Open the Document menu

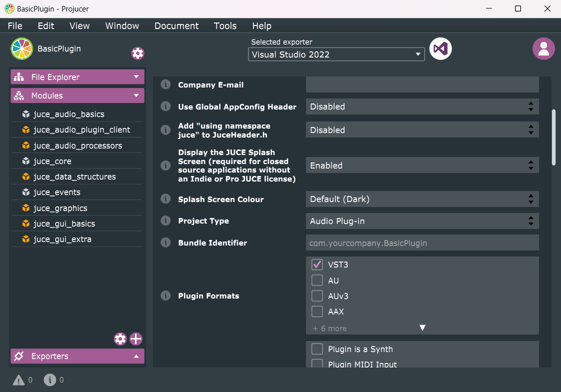pyautogui.click(x=176, y=25)
